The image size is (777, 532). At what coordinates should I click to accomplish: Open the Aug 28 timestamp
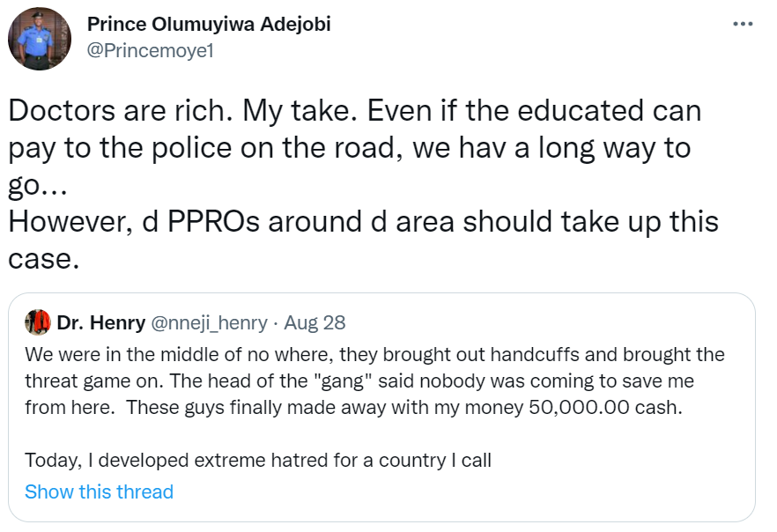314,323
